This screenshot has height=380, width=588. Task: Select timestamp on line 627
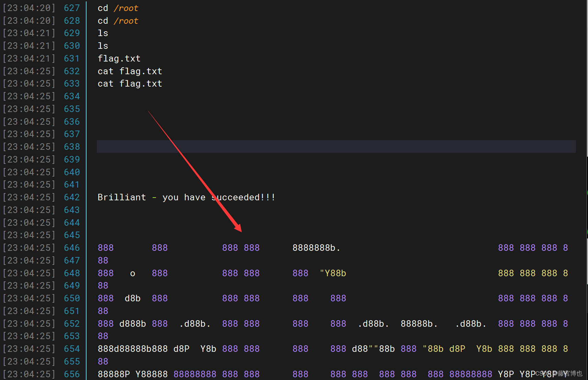pos(29,8)
